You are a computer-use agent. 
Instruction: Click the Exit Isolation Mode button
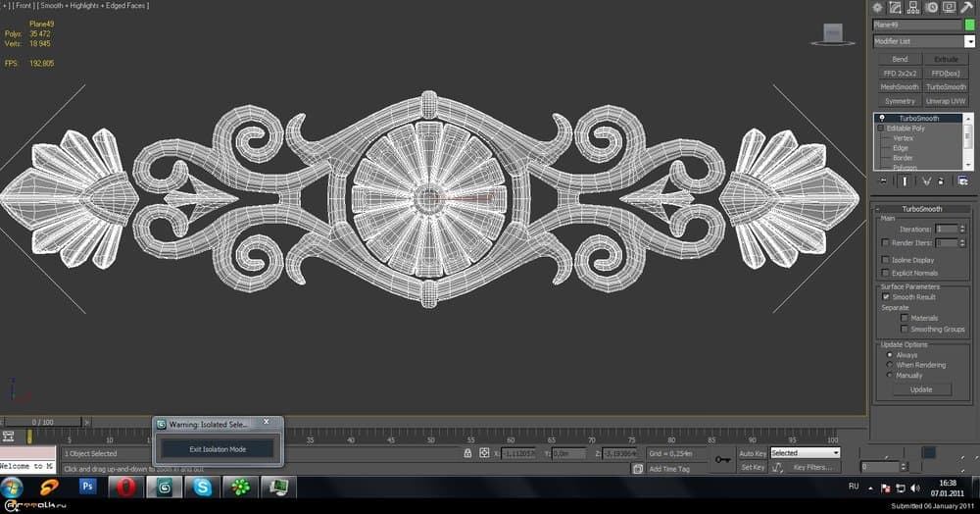pos(218,449)
